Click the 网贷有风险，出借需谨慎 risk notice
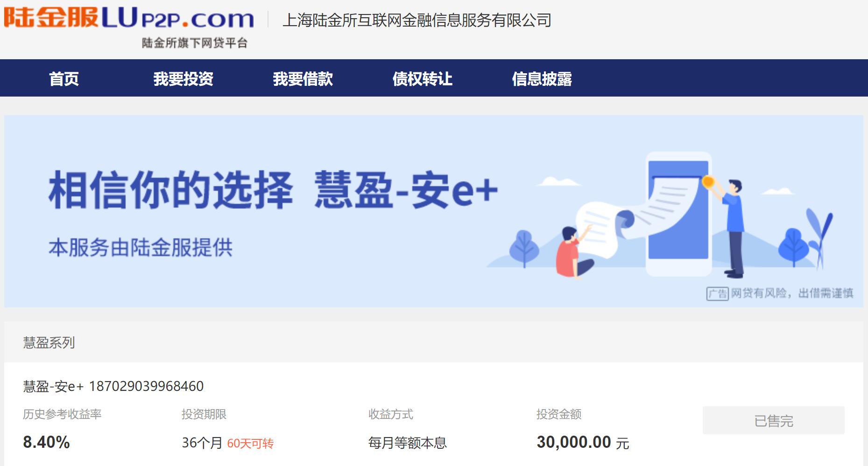The image size is (868, 466). (792, 293)
